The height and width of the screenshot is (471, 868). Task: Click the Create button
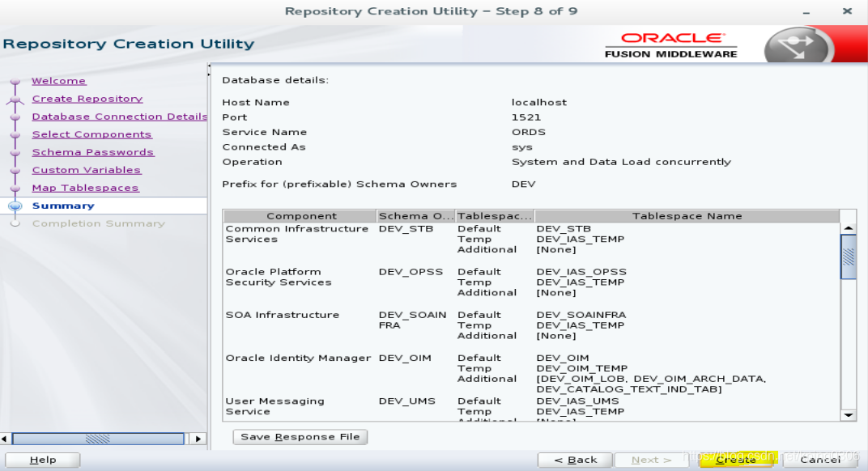(735, 459)
